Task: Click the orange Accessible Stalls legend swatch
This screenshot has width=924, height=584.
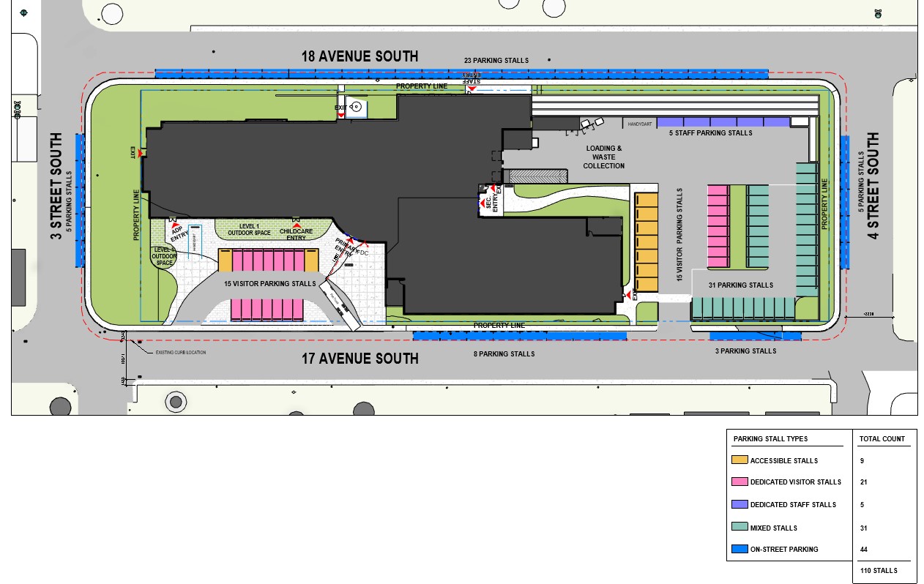Action: (739, 460)
